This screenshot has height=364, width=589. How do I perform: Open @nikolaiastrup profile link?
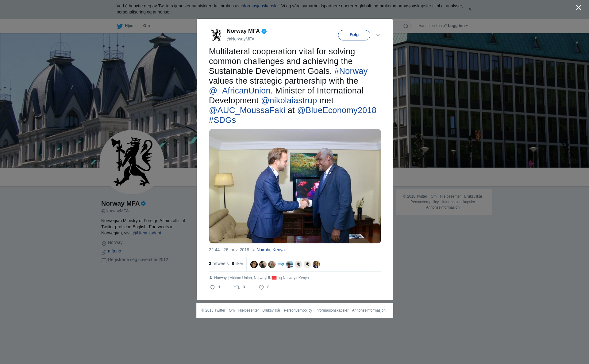pyautogui.click(x=289, y=100)
